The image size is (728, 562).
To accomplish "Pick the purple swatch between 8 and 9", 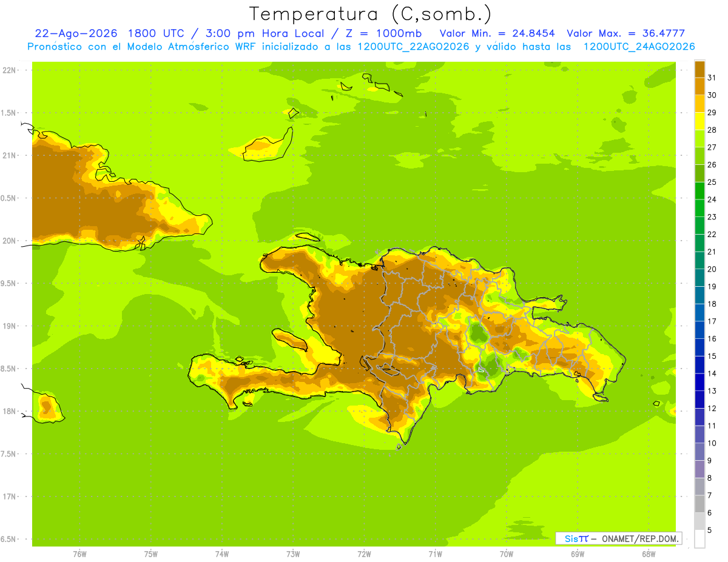I will pyautogui.click(x=699, y=469).
